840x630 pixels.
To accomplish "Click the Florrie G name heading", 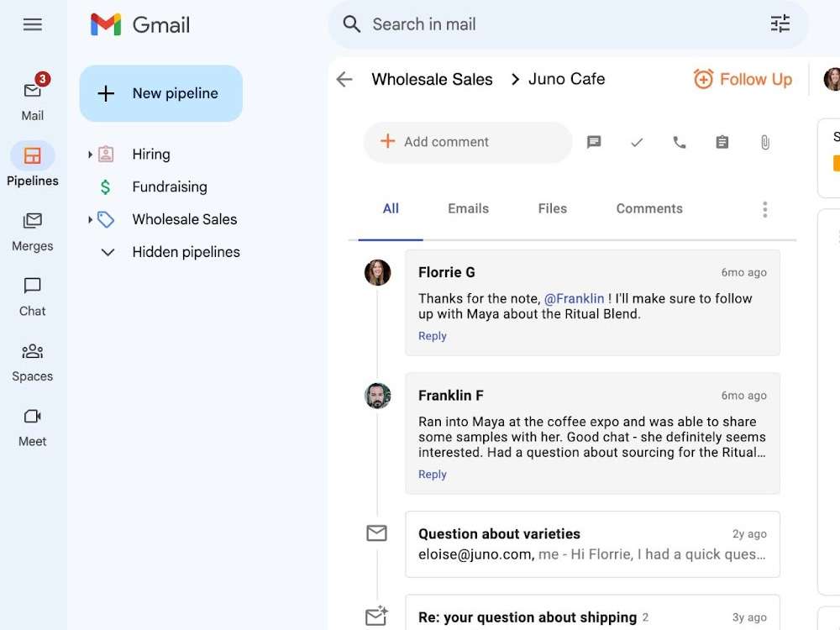I will [x=446, y=272].
